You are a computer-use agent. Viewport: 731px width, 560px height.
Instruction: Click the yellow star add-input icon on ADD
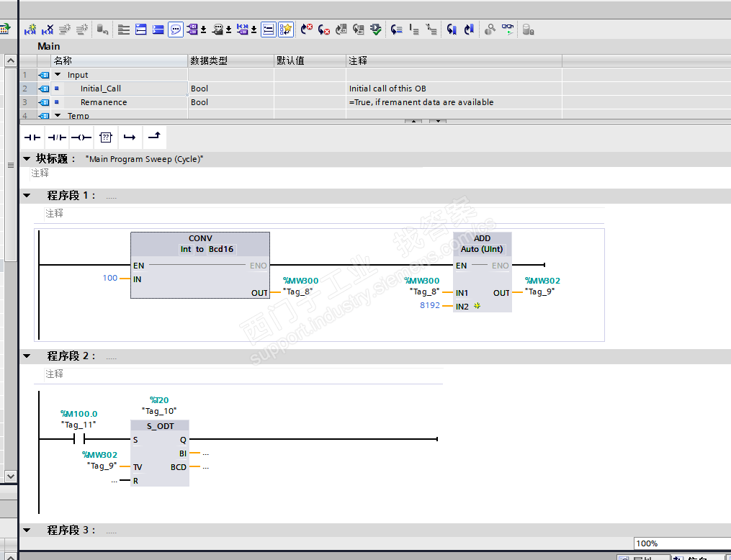[477, 306]
